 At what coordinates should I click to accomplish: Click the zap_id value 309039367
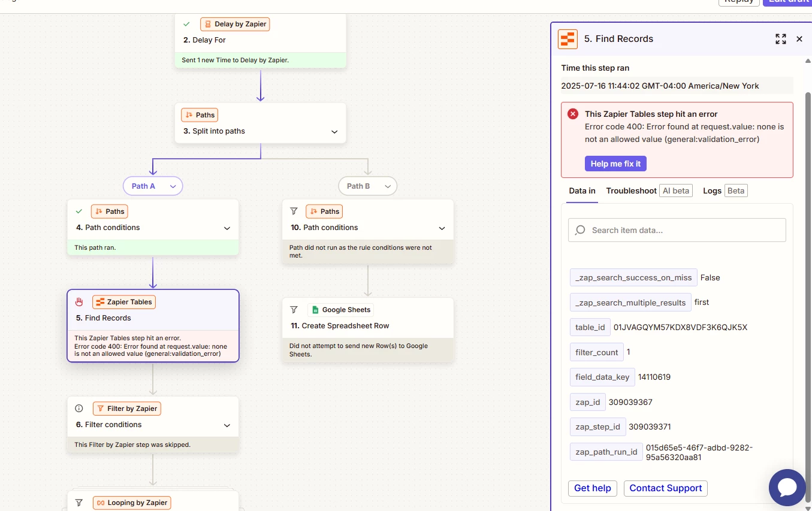tap(630, 402)
